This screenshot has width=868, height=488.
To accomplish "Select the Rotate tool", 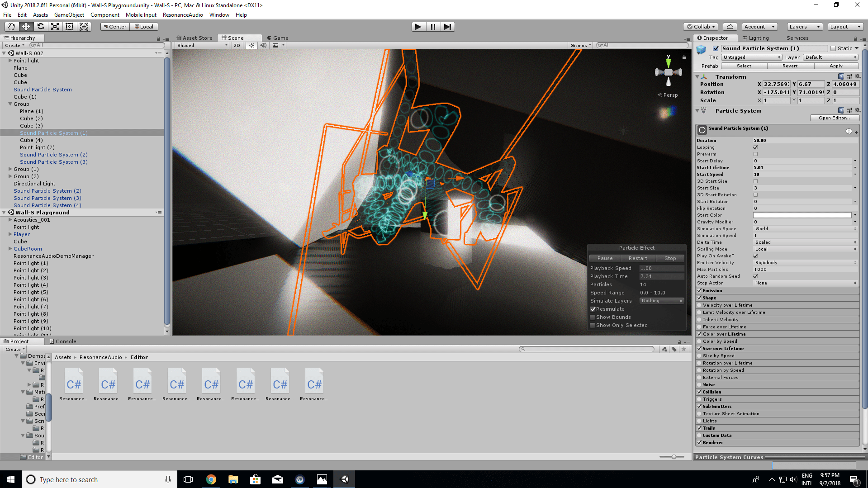I will pyautogui.click(x=40, y=27).
